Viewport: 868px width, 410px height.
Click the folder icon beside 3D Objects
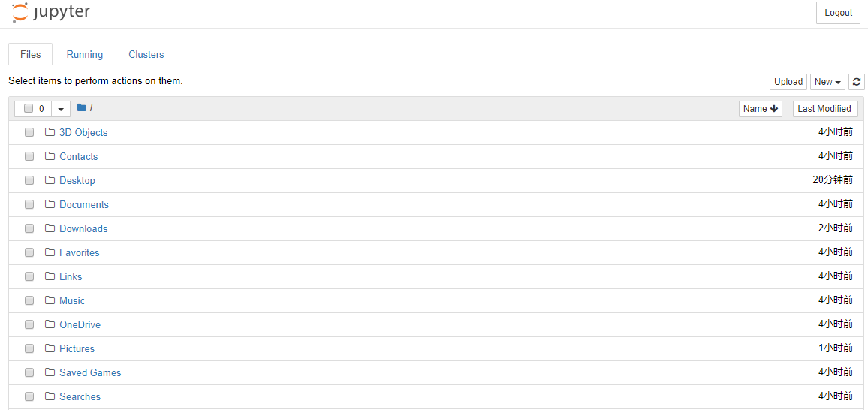50,133
